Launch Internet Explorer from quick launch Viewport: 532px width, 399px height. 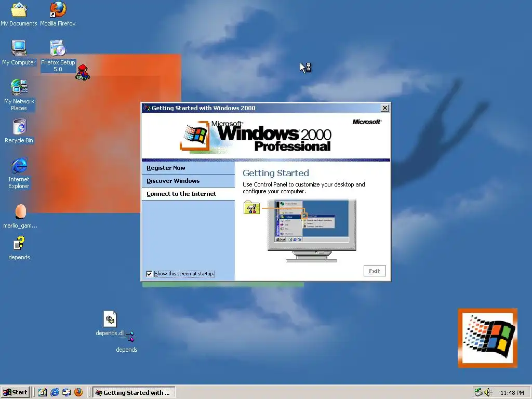coord(54,392)
